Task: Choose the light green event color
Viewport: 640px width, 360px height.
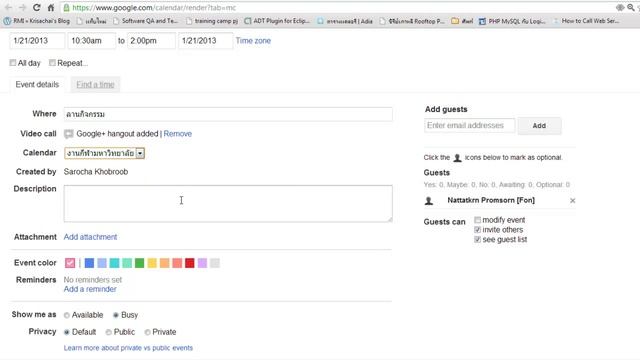Action: click(127, 263)
